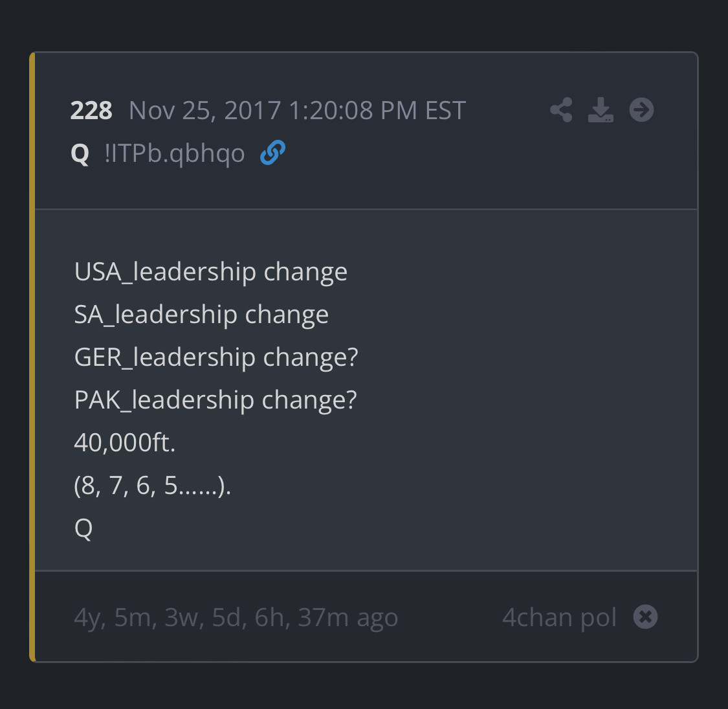
Task: Click the tripcode !ITPb.qbhqo
Action: click(x=174, y=154)
